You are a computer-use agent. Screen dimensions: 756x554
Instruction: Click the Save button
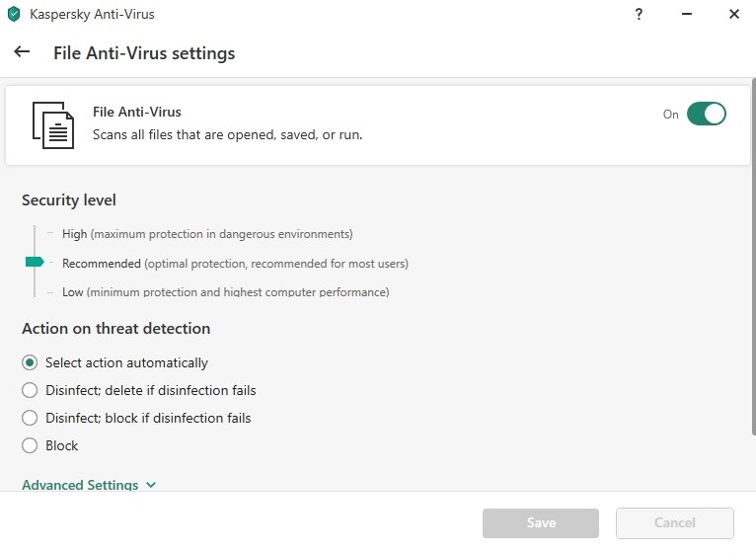pos(541,523)
